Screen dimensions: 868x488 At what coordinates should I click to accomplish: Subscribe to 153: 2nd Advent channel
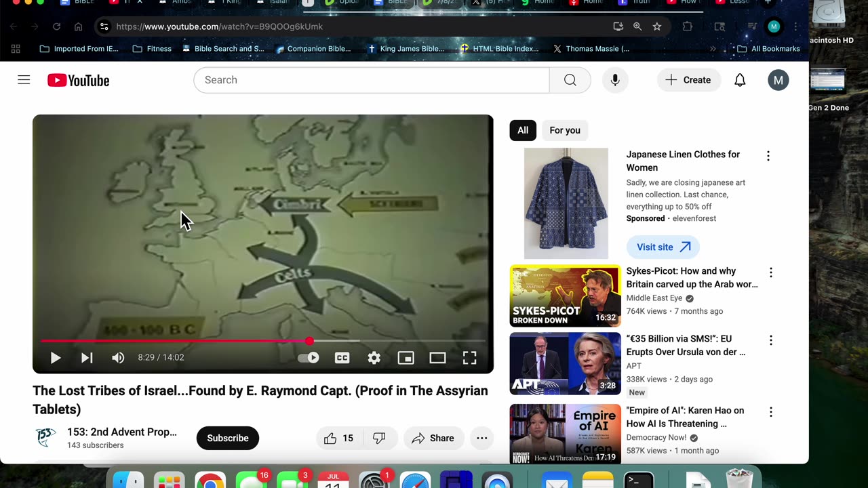228,439
